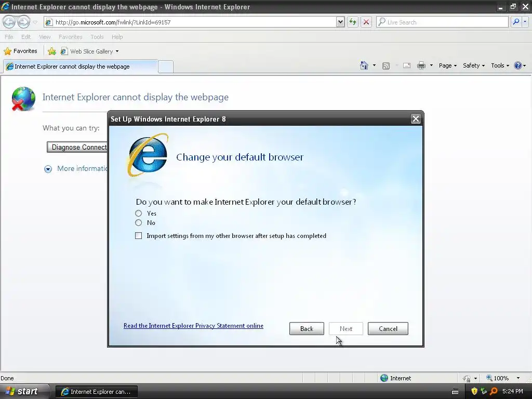Screen dimensions: 532x399
Task: Click the network connection tray icon
Action: coord(484,391)
